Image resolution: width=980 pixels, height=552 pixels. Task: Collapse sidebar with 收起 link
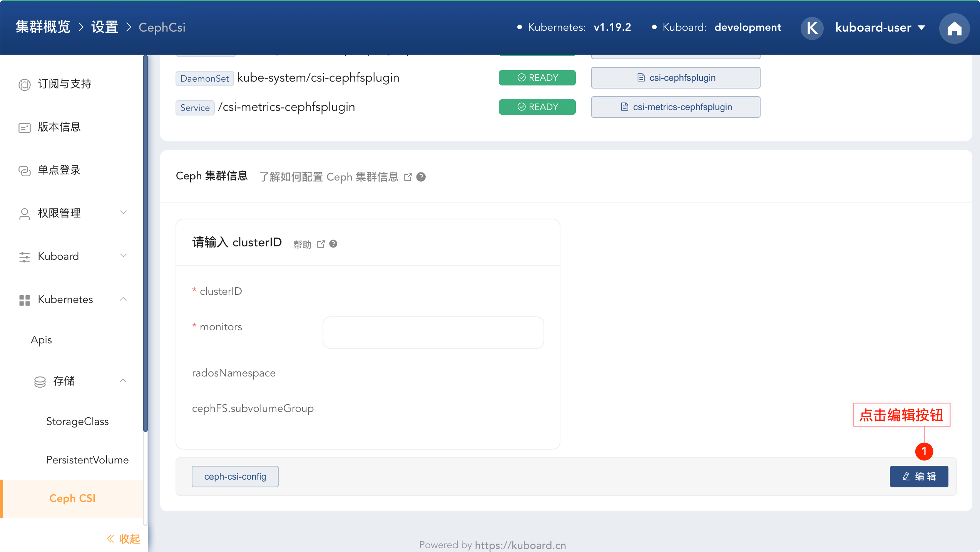123,539
